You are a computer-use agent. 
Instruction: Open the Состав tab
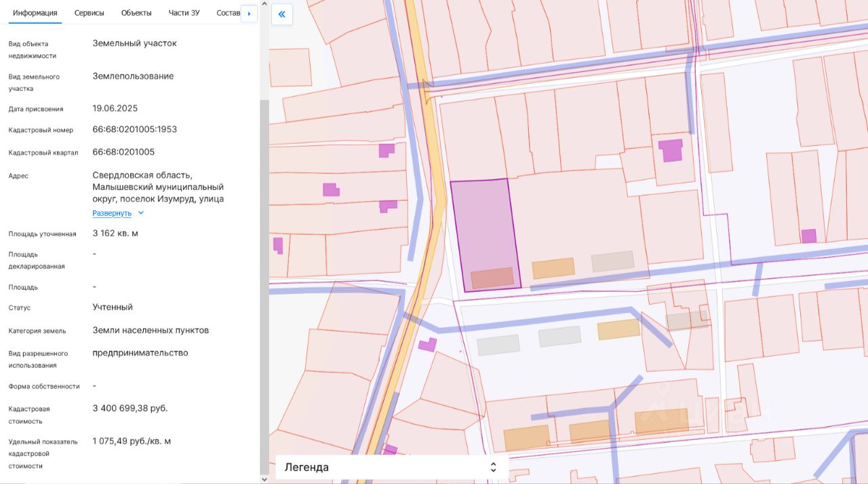coord(228,13)
